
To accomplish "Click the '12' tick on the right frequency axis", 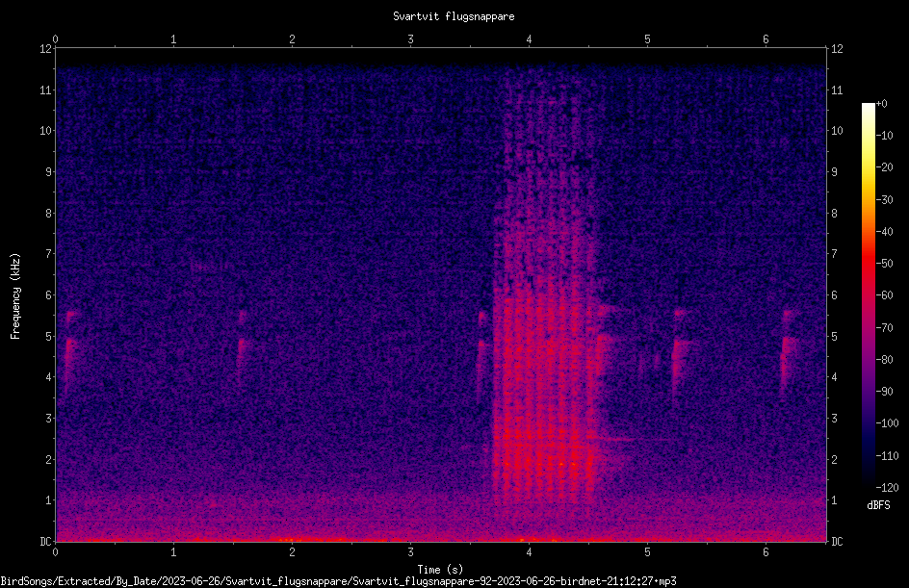I will (837, 49).
